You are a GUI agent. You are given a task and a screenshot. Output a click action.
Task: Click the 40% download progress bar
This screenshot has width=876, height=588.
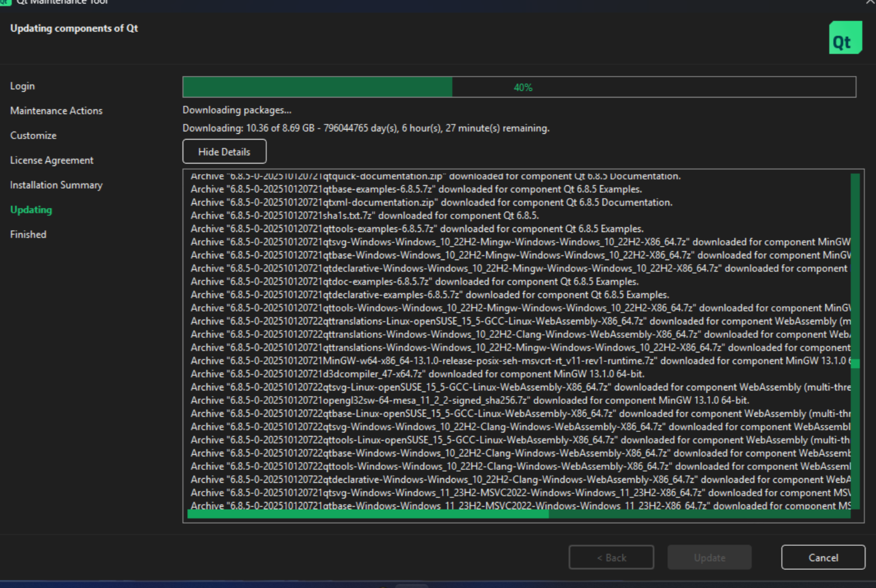[x=519, y=87]
